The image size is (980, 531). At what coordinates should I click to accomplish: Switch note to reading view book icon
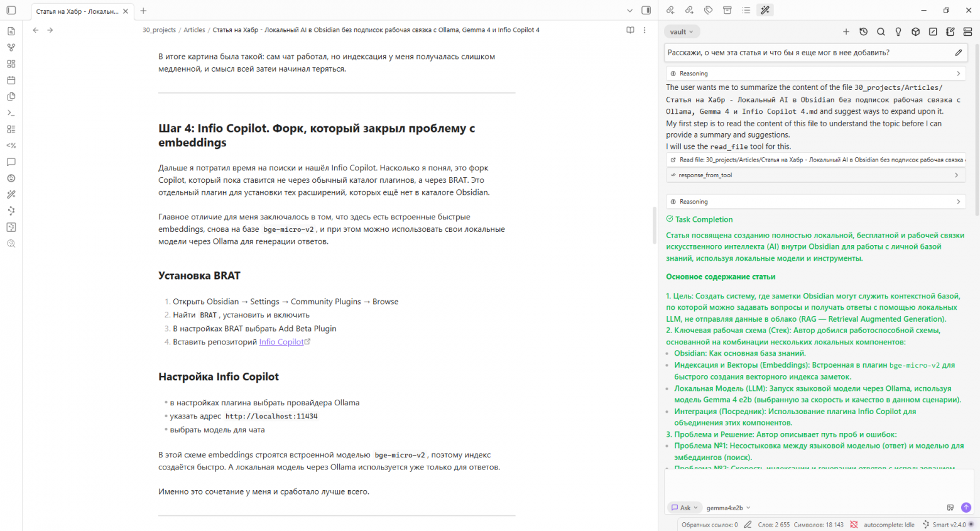coord(630,30)
